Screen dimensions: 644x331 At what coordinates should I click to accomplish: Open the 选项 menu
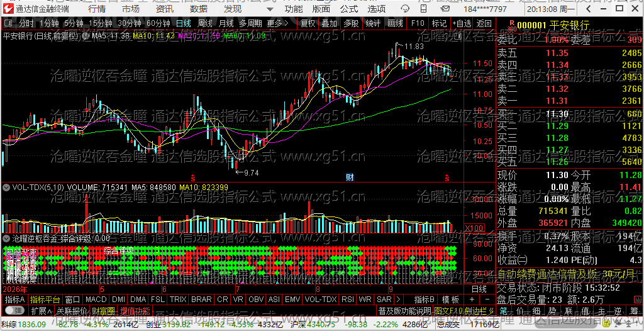pos(377,9)
